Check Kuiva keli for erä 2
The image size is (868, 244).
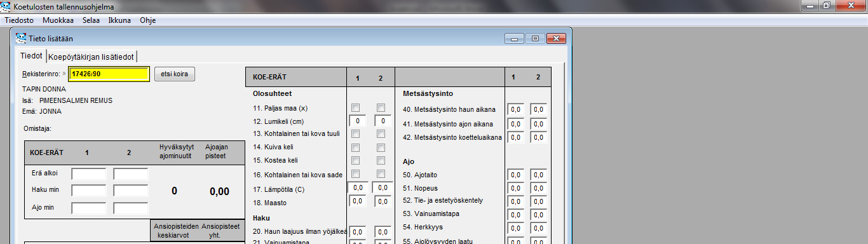tap(381, 147)
